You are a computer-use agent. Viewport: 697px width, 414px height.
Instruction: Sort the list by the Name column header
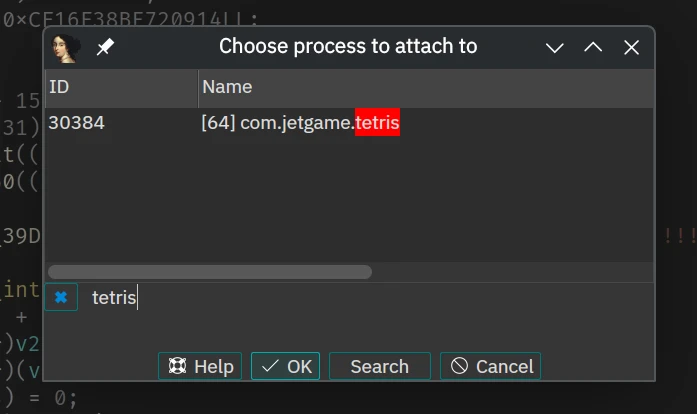(x=420, y=87)
